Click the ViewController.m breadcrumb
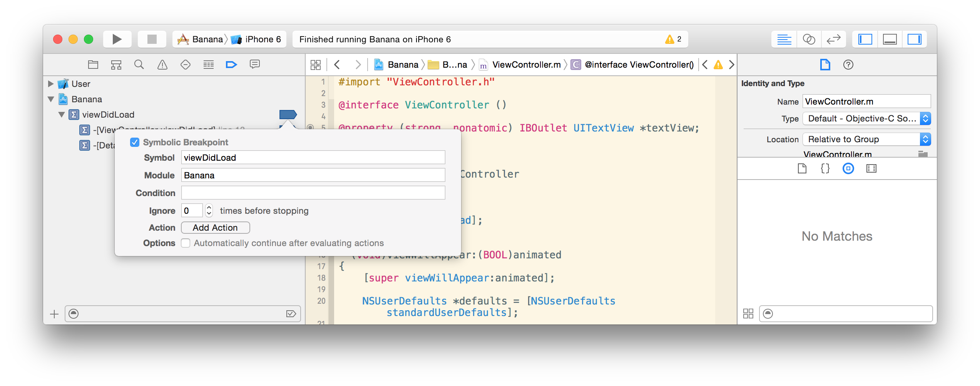 520,65
